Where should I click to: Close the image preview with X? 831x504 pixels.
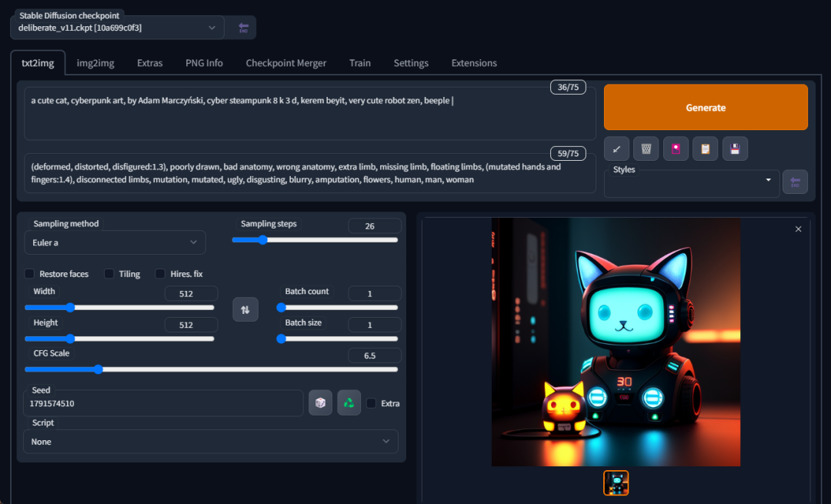pyautogui.click(x=798, y=229)
